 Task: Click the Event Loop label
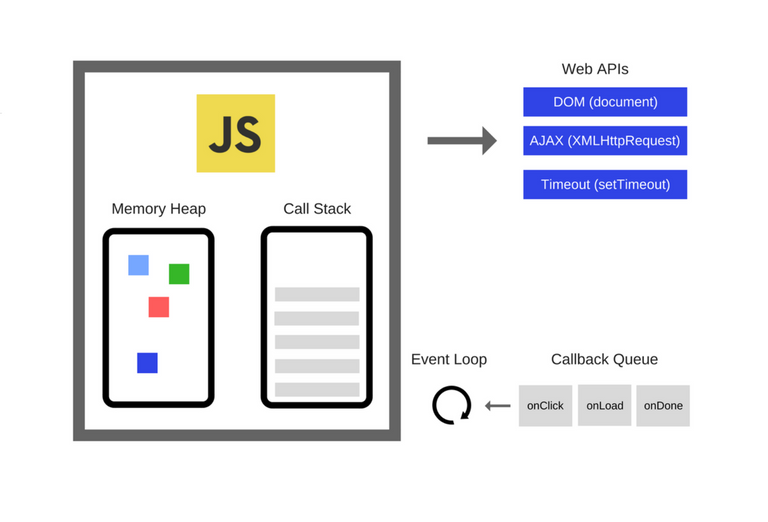449,359
